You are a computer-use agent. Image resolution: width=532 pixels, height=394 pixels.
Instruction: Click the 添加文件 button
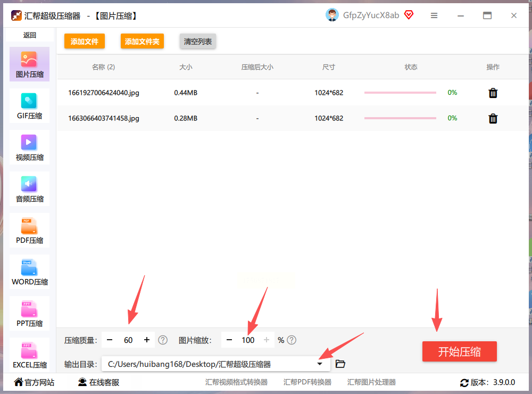point(85,42)
